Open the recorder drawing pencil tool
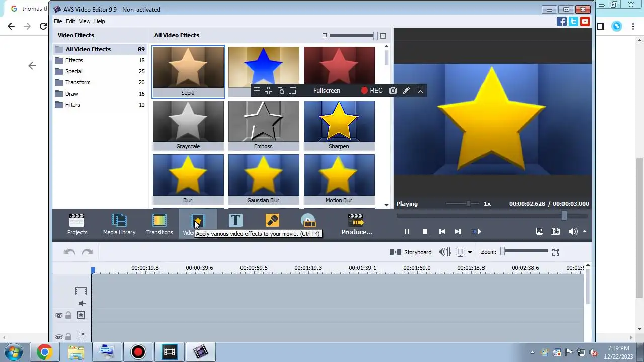 point(406,90)
